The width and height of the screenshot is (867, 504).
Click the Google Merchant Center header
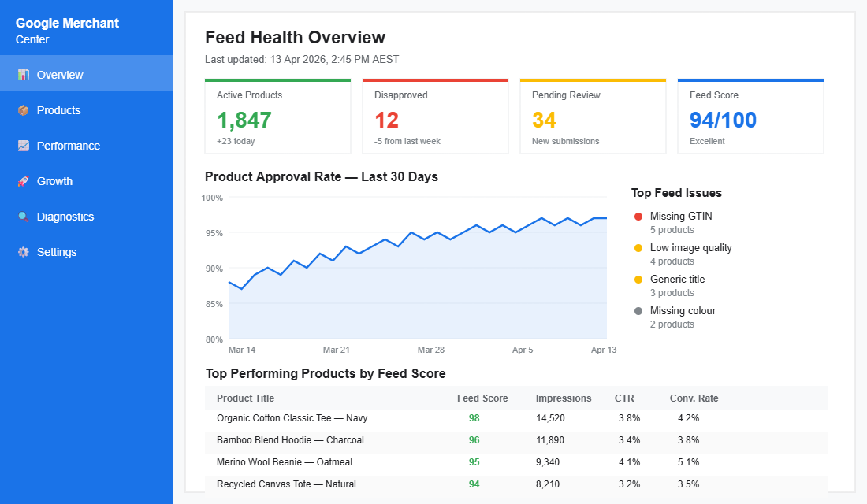coord(67,30)
